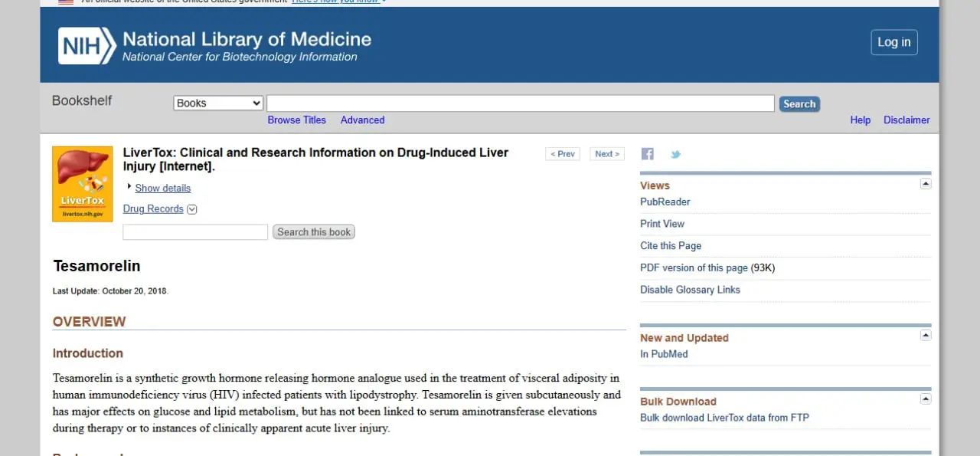980x456 pixels.
Task: Click the blue Search button
Action: click(x=799, y=104)
